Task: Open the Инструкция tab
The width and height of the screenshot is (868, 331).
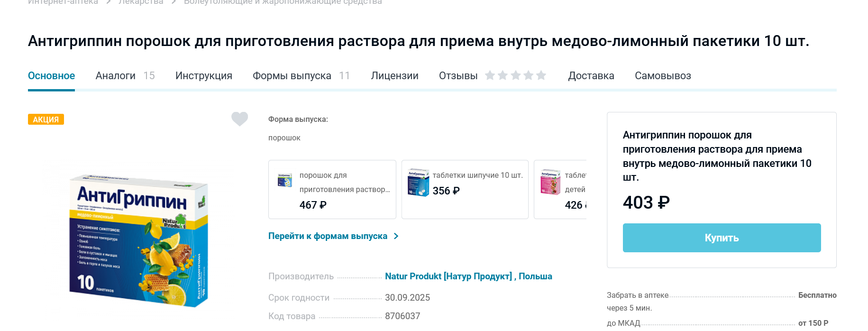Action: click(x=204, y=76)
